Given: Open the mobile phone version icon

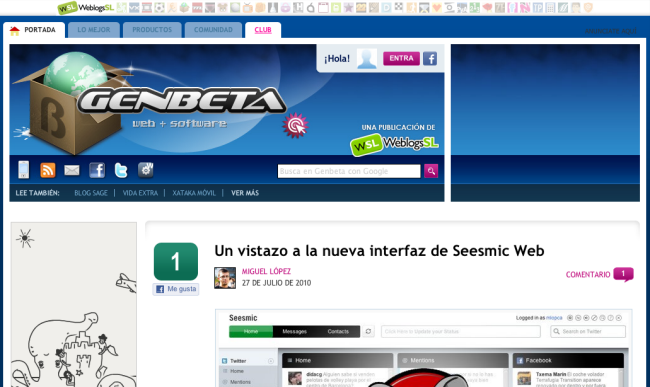Looking at the screenshot, I should tap(24, 169).
